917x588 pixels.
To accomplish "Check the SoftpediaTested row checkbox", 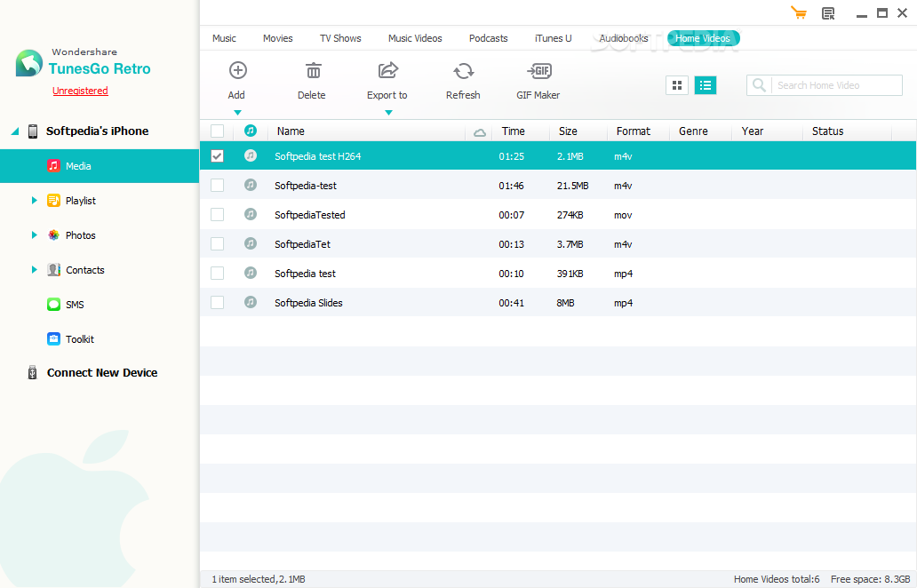I will click(x=217, y=215).
